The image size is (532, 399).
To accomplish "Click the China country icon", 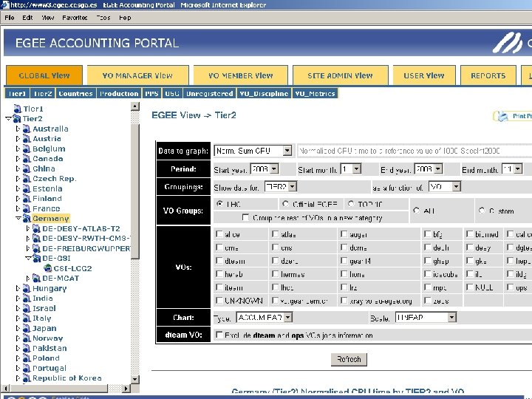I will coord(27,168).
